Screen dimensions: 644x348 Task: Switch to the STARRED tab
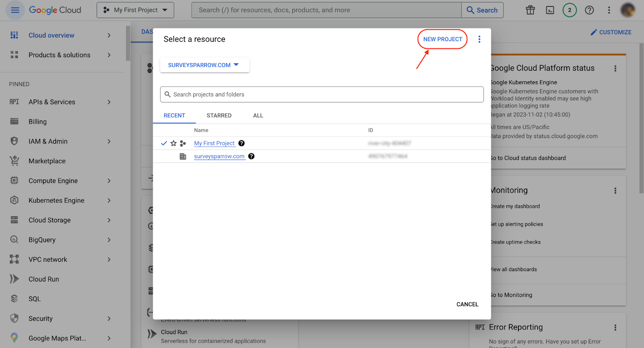click(x=219, y=116)
